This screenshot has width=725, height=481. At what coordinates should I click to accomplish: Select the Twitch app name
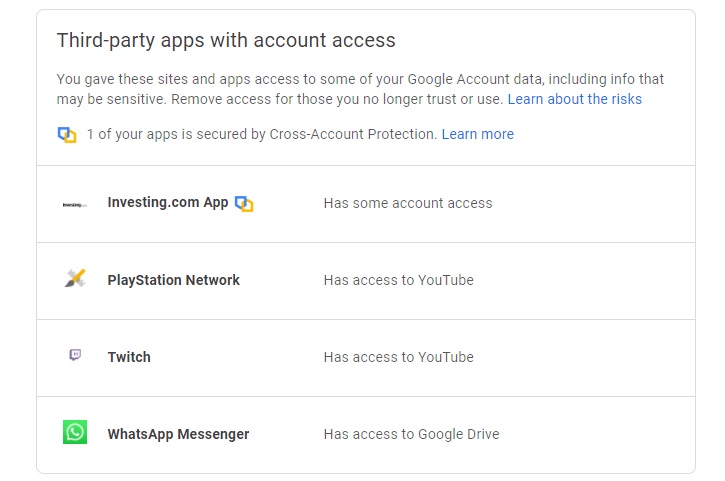(x=129, y=357)
